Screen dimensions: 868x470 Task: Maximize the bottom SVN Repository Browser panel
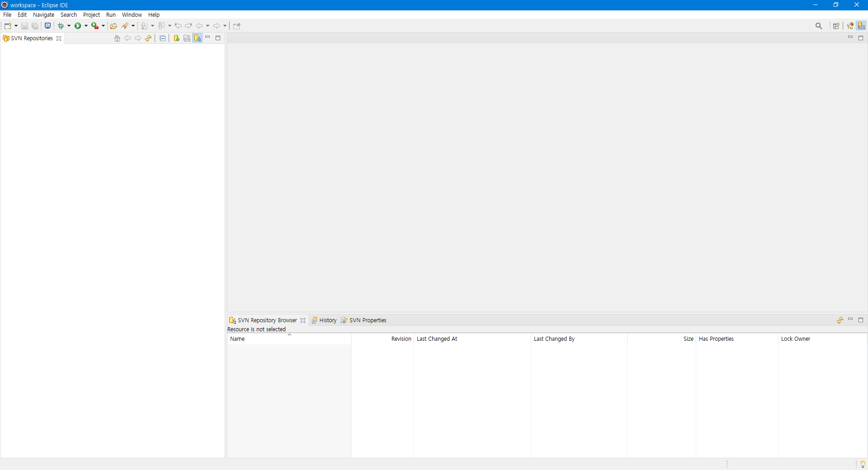coord(861,320)
